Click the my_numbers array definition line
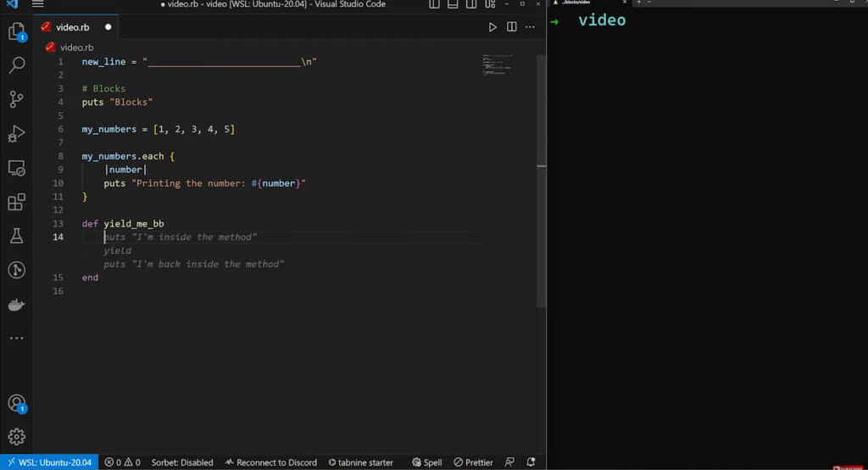Viewport: 868px width, 470px height. click(x=159, y=129)
